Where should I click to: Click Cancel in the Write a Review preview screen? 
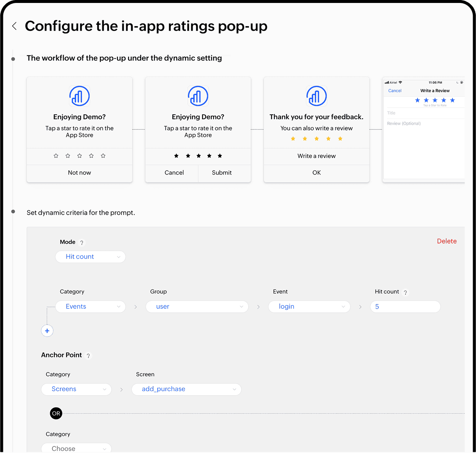[x=395, y=90]
